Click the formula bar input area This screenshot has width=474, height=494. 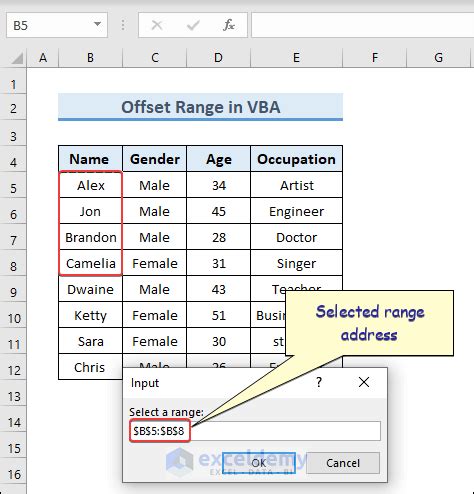click(363, 25)
